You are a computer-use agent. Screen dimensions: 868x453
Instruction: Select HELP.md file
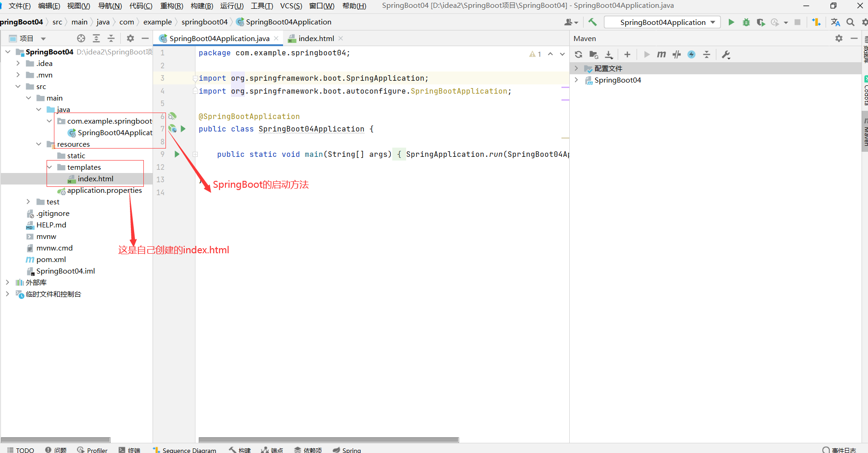[x=51, y=225]
